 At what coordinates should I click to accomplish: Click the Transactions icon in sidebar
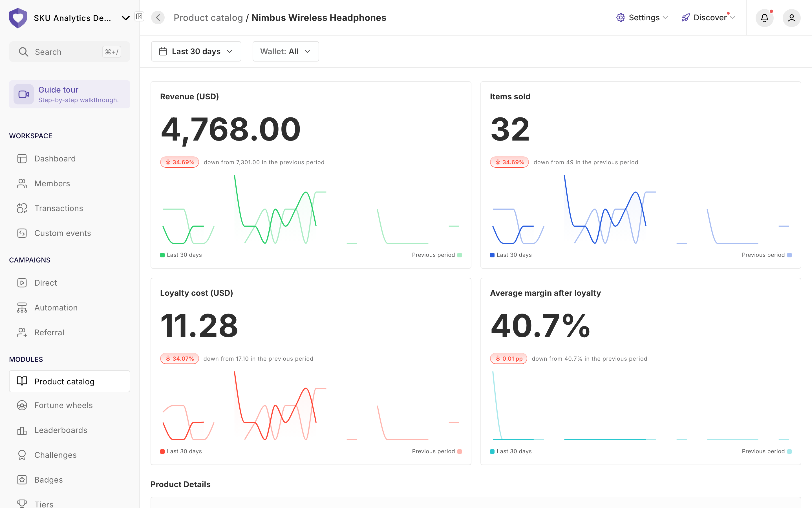(x=22, y=208)
